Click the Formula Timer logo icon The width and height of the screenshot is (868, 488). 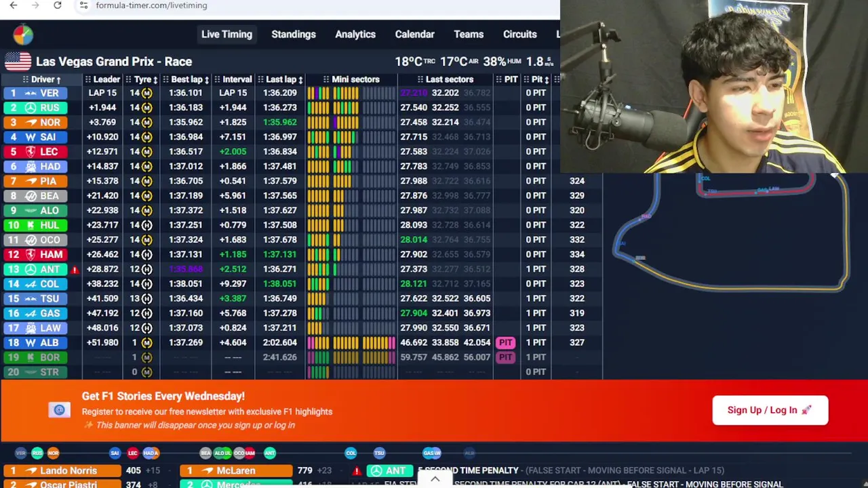(x=22, y=35)
